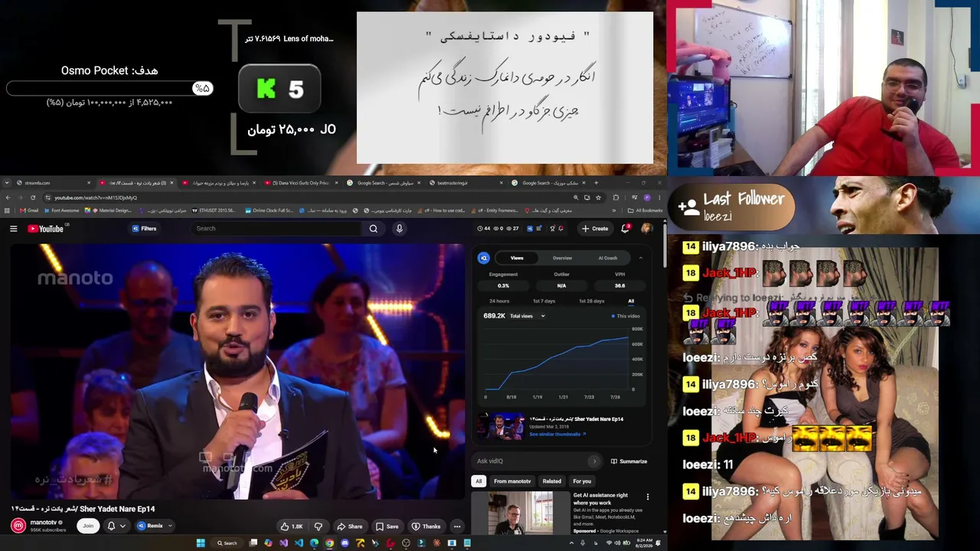
Task: Select the 24 hours time range
Action: (x=499, y=301)
